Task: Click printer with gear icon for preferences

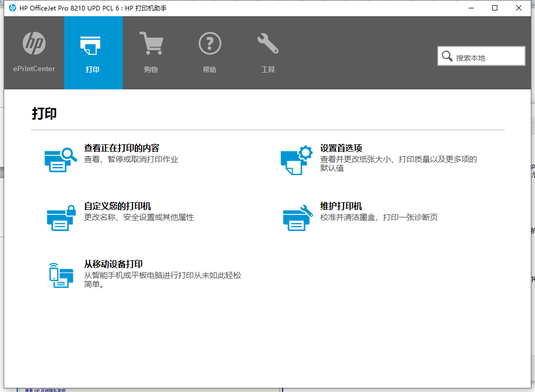Action: tap(297, 160)
